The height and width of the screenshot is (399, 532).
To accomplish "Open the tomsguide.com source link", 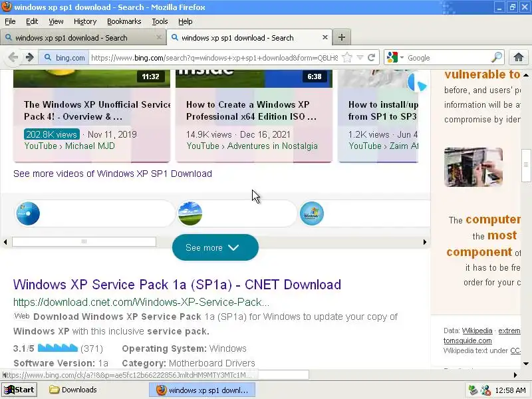I will tap(467, 340).
